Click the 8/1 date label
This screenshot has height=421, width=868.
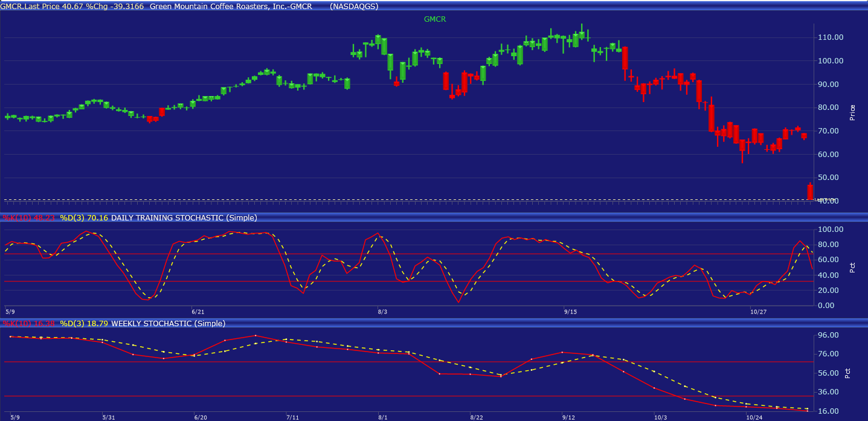[383, 417]
